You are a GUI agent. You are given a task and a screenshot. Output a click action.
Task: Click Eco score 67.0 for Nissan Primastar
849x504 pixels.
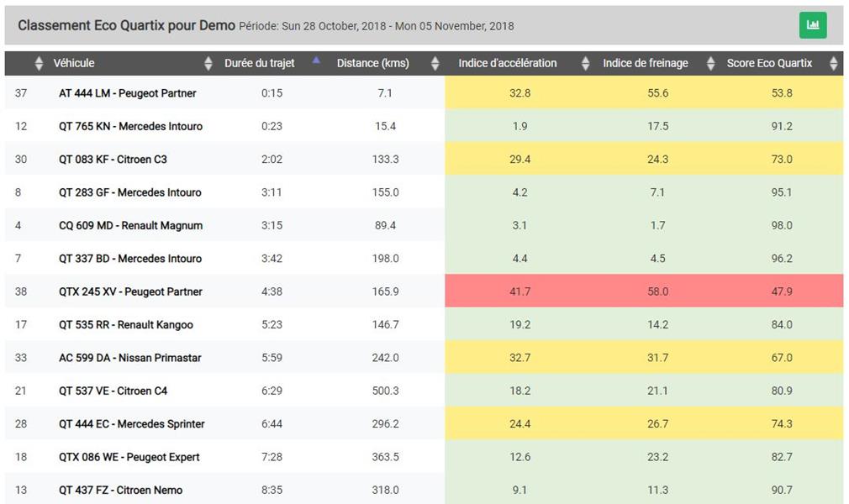pos(782,357)
